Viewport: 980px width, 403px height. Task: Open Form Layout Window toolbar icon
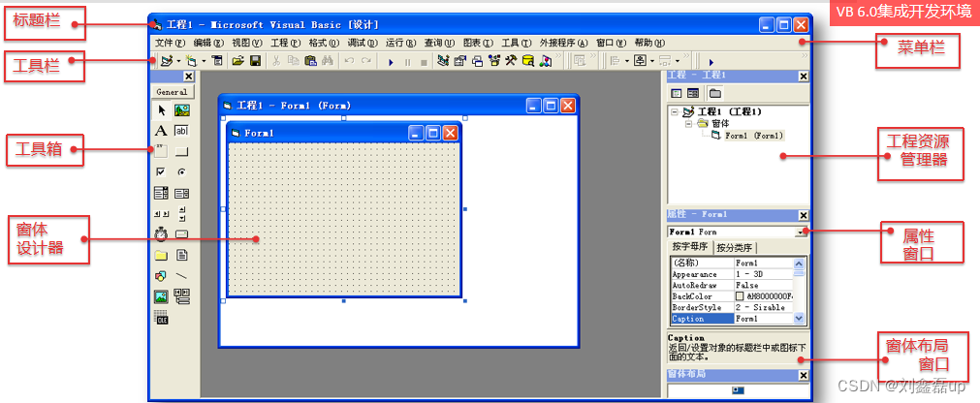(478, 61)
